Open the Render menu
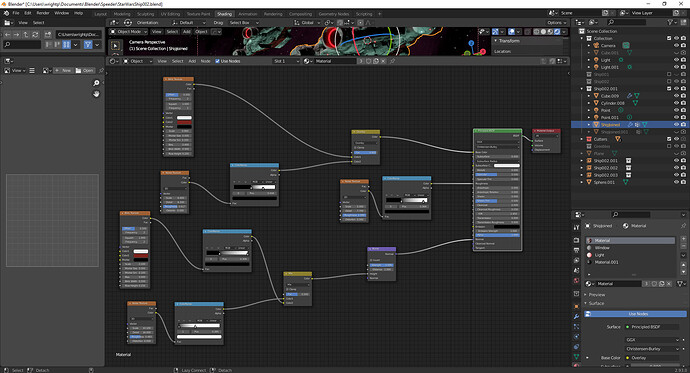This screenshot has height=373, width=690. click(43, 13)
